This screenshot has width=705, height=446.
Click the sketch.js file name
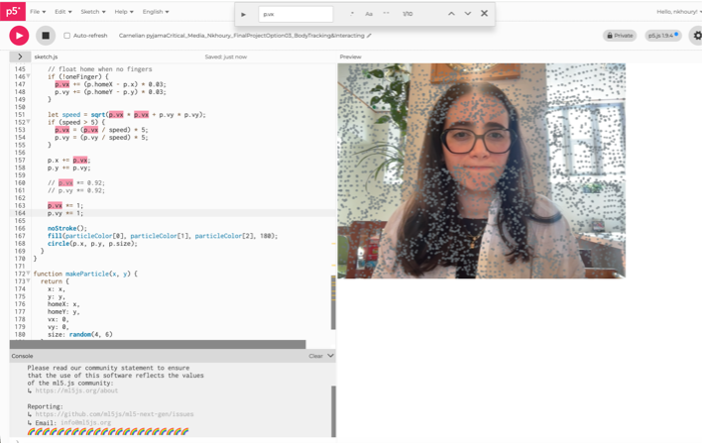pos(46,57)
